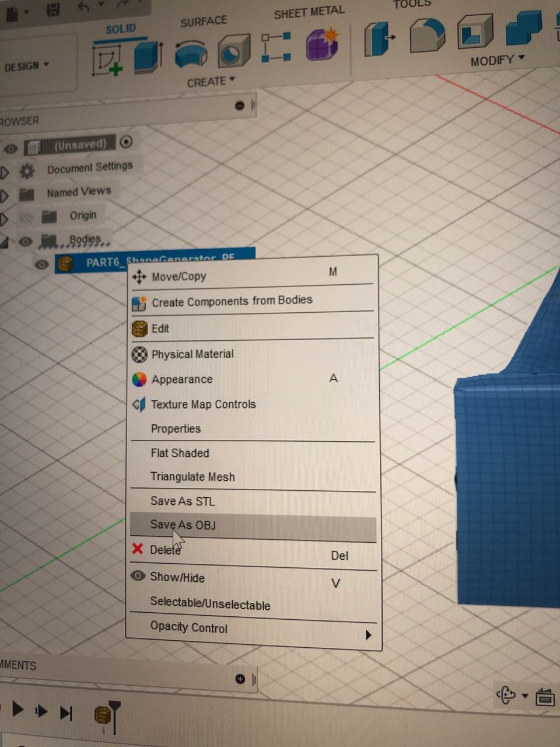
Task: Open the Display Settings icon at bottom right
Action: click(x=545, y=696)
